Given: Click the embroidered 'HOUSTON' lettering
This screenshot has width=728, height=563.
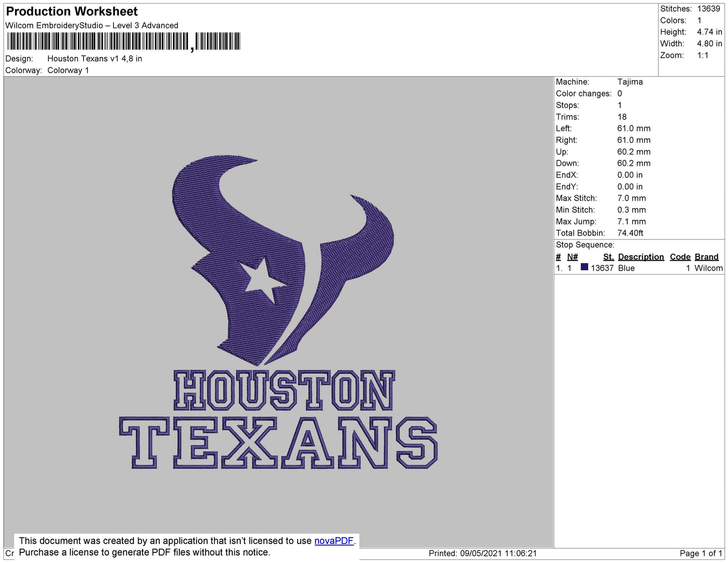Looking at the screenshot, I should coord(284,390).
